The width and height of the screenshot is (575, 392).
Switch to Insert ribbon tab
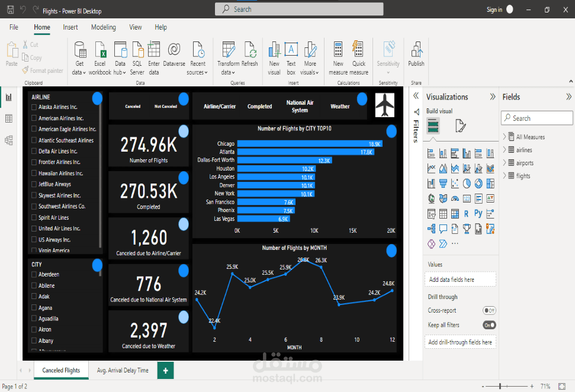pos(70,27)
